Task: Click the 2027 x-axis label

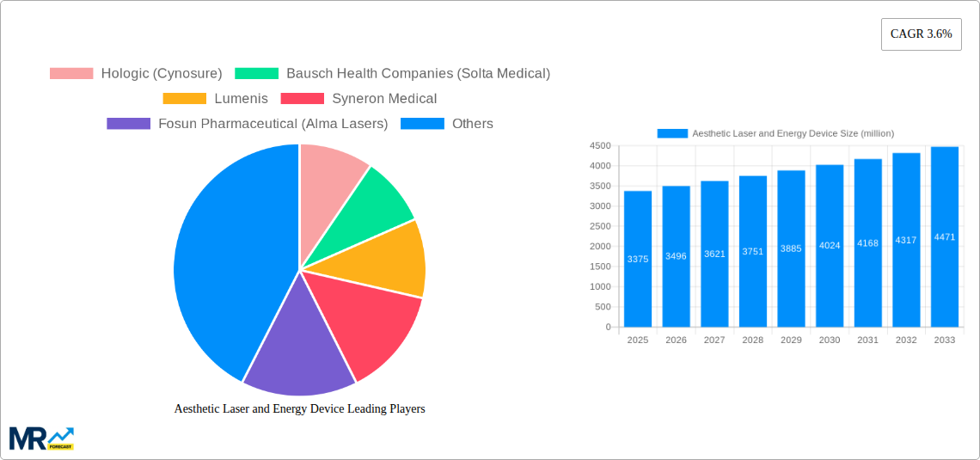Action: 714,340
